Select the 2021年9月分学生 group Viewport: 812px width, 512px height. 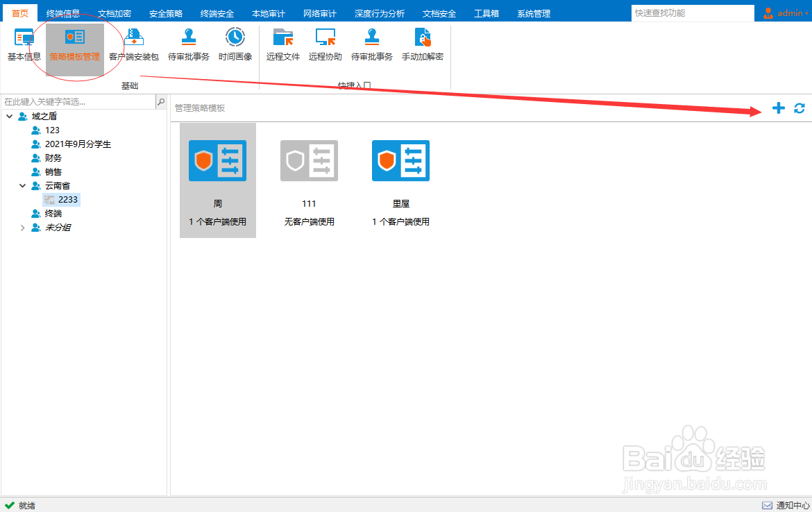click(x=78, y=144)
